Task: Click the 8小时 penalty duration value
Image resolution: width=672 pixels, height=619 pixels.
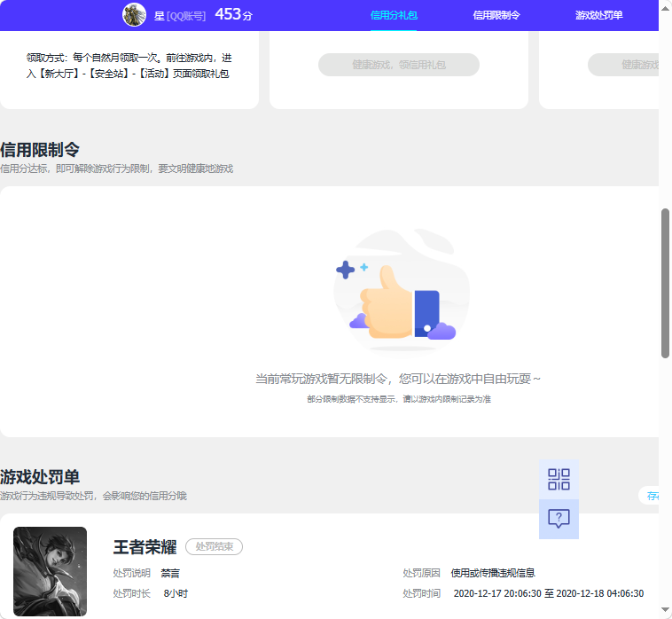Action: pyautogui.click(x=176, y=593)
